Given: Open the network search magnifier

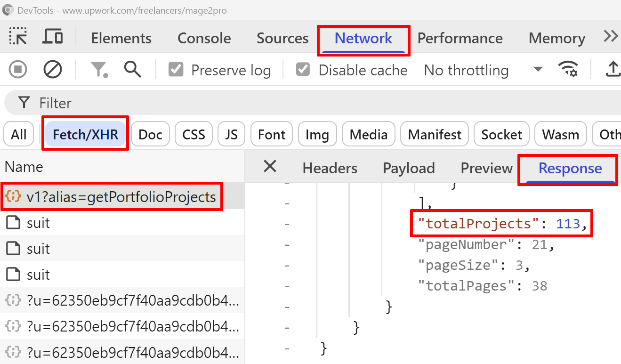Looking at the screenshot, I should 133,70.
